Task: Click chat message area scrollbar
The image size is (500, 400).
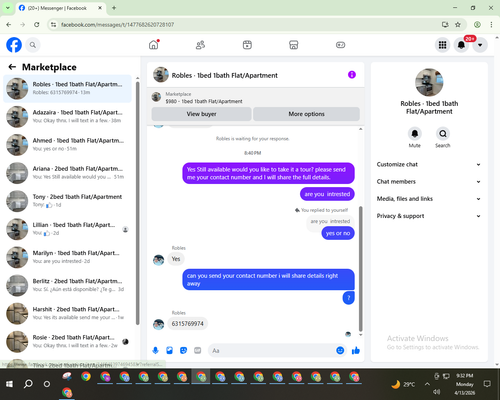Action: (x=360, y=268)
